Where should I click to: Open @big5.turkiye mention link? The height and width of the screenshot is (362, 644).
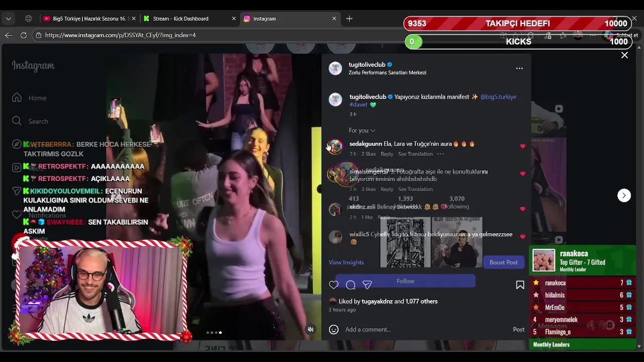click(x=498, y=97)
